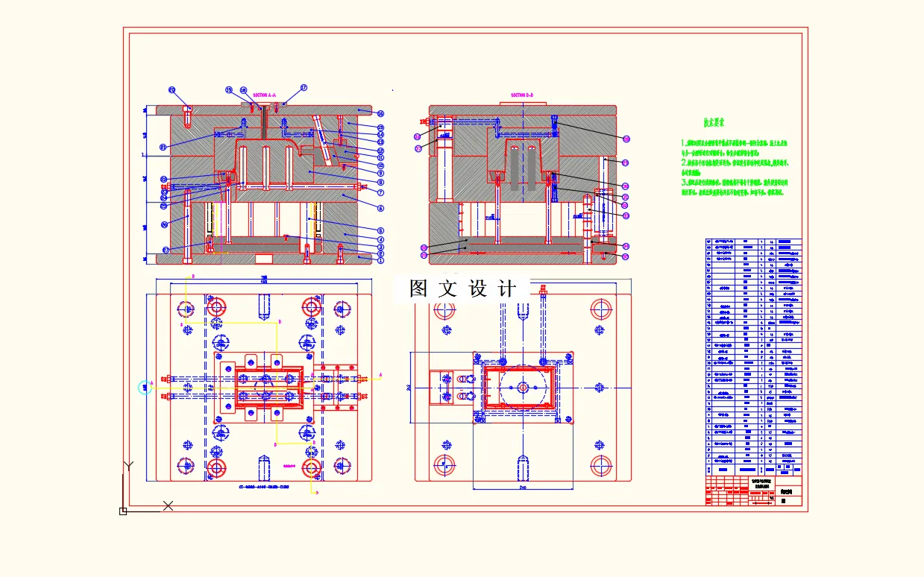Select the 技术要求 heading text
Screen dimensions: 924x577
click(714, 122)
